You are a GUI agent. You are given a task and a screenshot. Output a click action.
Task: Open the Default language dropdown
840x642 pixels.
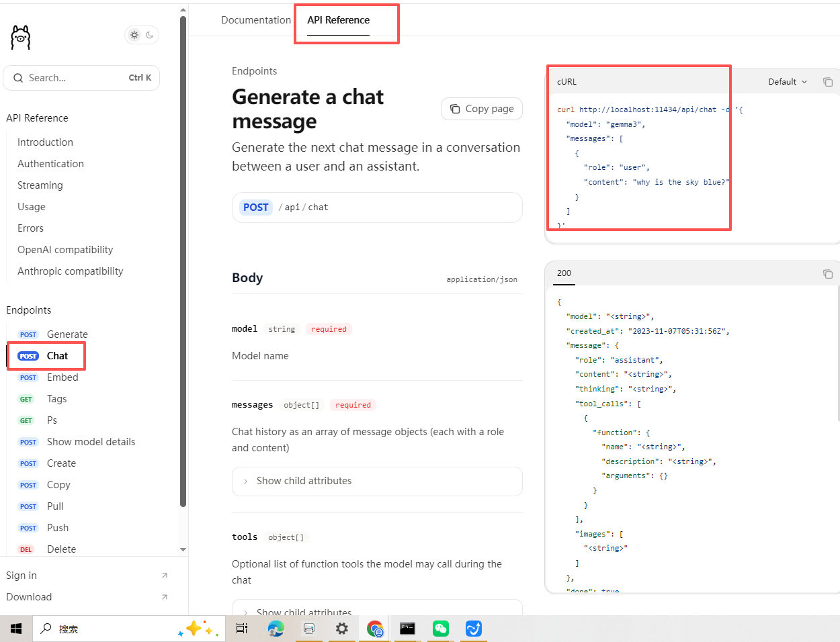point(788,82)
